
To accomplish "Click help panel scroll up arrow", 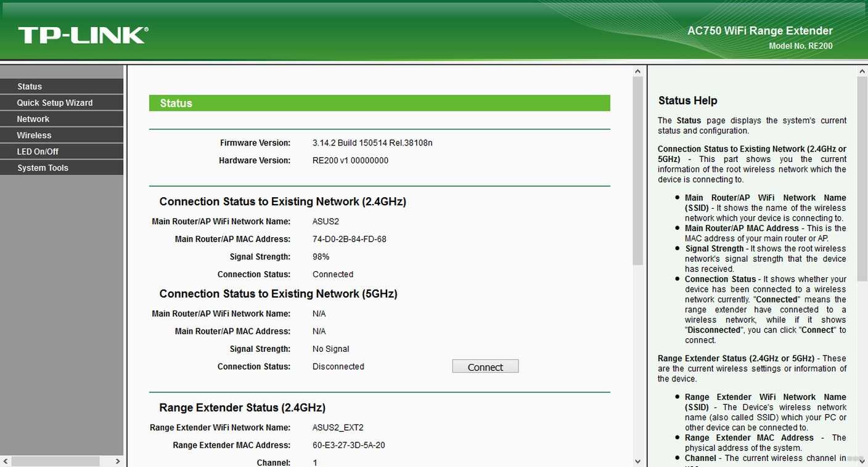I will click(x=862, y=72).
